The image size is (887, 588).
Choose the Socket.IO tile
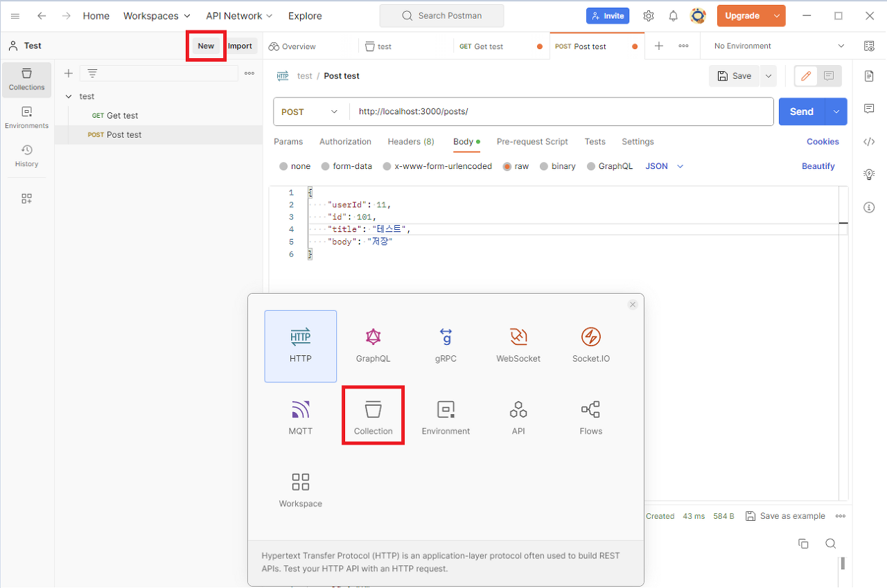point(590,346)
